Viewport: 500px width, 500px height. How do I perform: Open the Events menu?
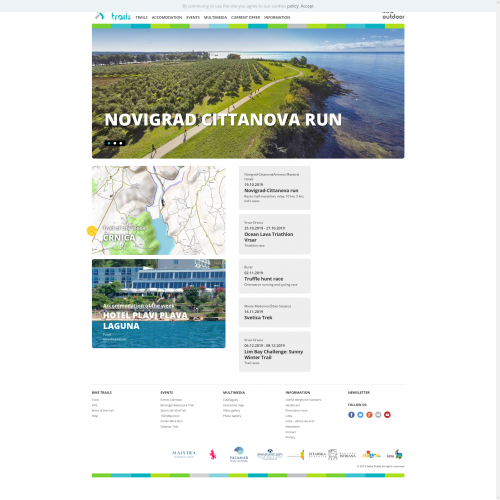pos(193,17)
